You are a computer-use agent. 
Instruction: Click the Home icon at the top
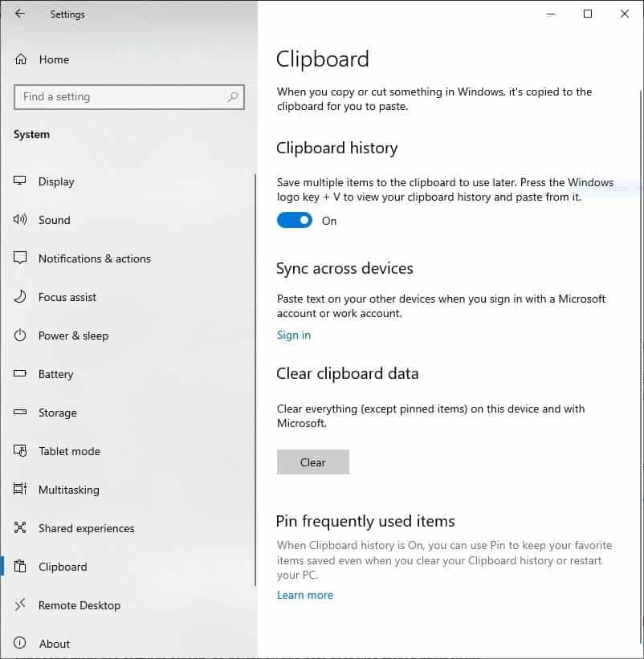coord(20,59)
